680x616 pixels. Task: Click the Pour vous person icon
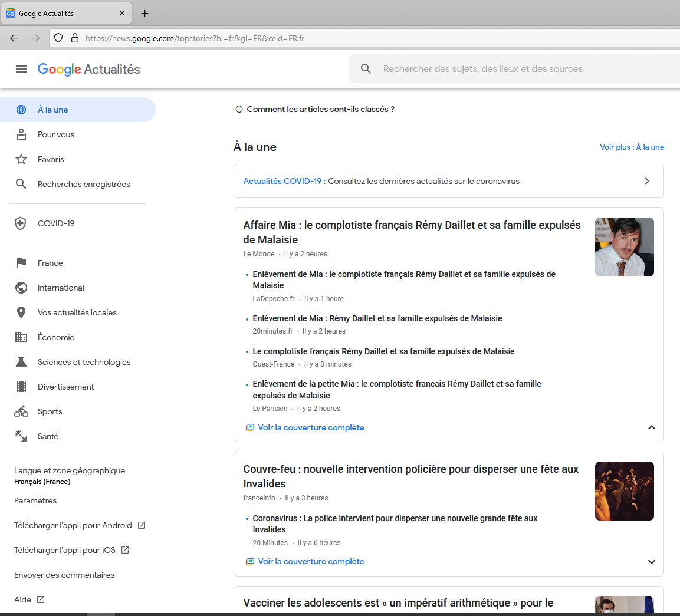pos(21,134)
